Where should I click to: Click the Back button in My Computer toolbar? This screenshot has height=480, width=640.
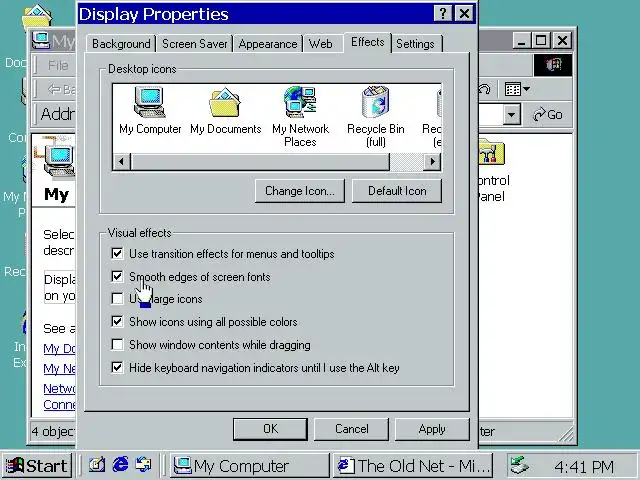click(60, 89)
